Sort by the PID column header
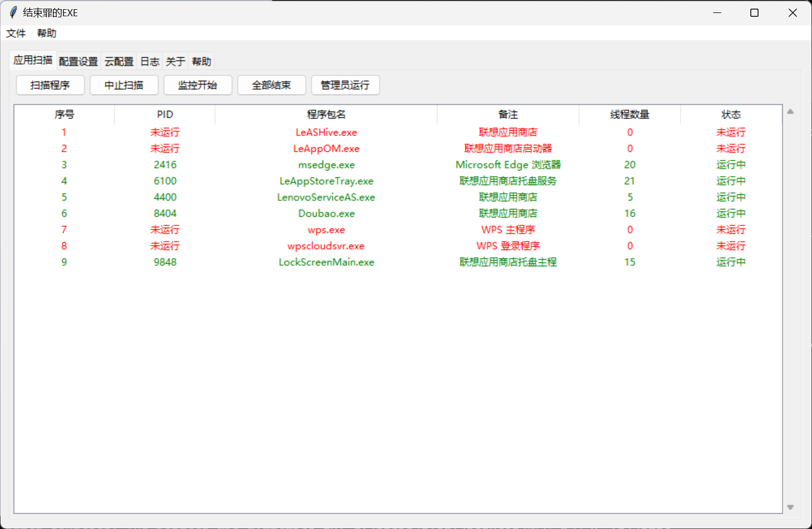Screen dimensions: 812x529 click(x=165, y=115)
